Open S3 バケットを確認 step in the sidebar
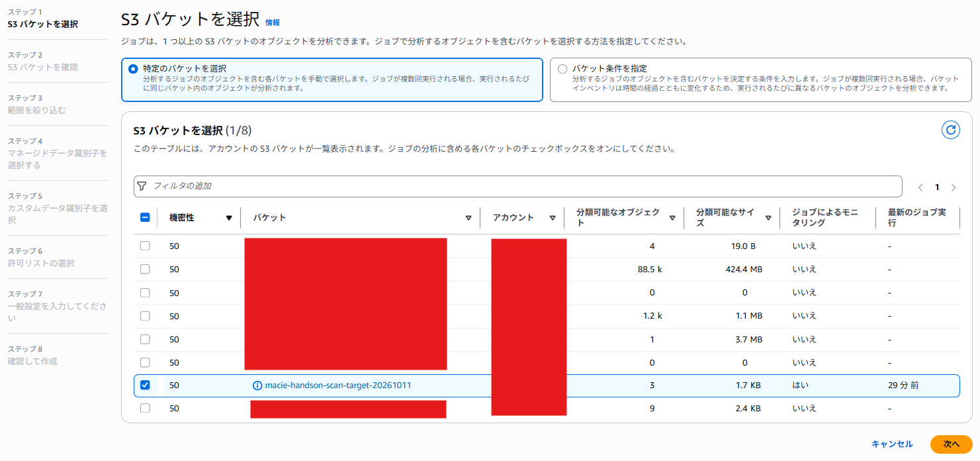This screenshot has height=461, width=980. (42, 67)
